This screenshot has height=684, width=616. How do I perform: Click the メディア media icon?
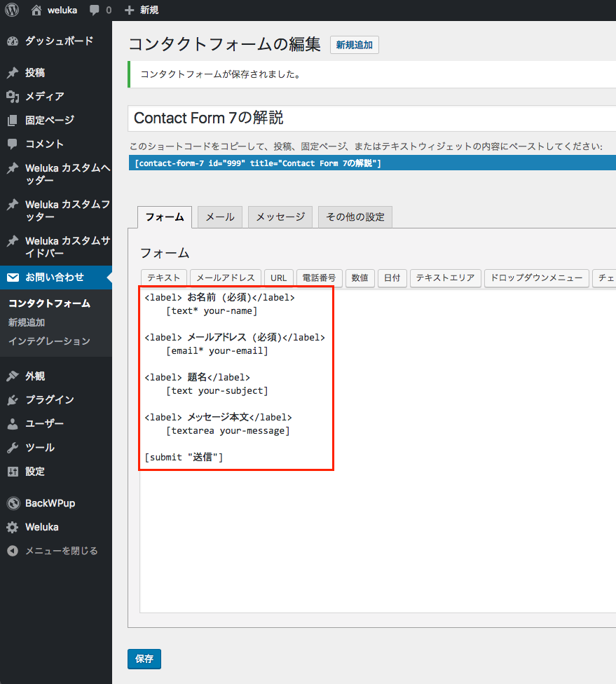pos(13,97)
